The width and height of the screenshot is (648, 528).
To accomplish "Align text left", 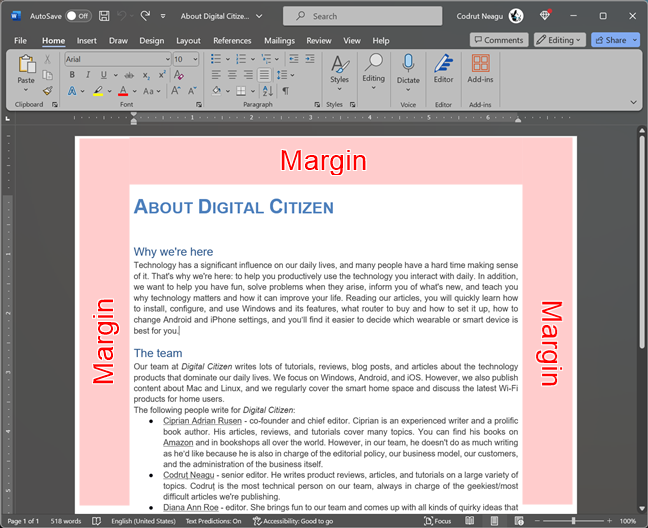I will (216, 75).
